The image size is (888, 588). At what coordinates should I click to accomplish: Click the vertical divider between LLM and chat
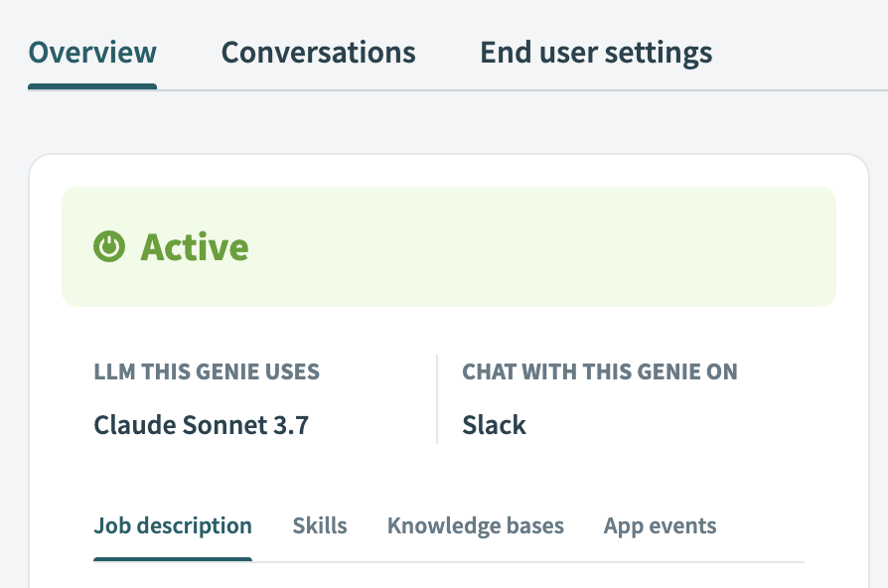[437, 399]
